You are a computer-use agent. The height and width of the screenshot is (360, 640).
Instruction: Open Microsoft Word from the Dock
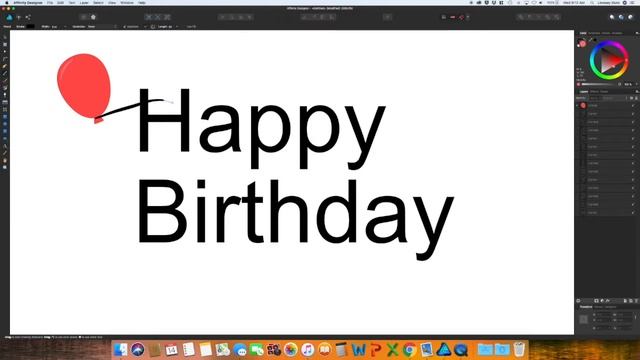pos(359,350)
